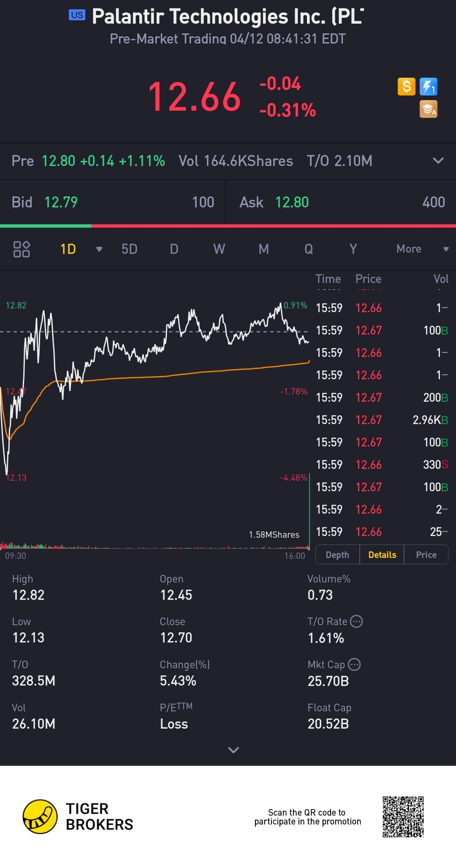This screenshot has height=868, width=456.
Task: Tap the Price column header
Action: pyautogui.click(x=368, y=279)
